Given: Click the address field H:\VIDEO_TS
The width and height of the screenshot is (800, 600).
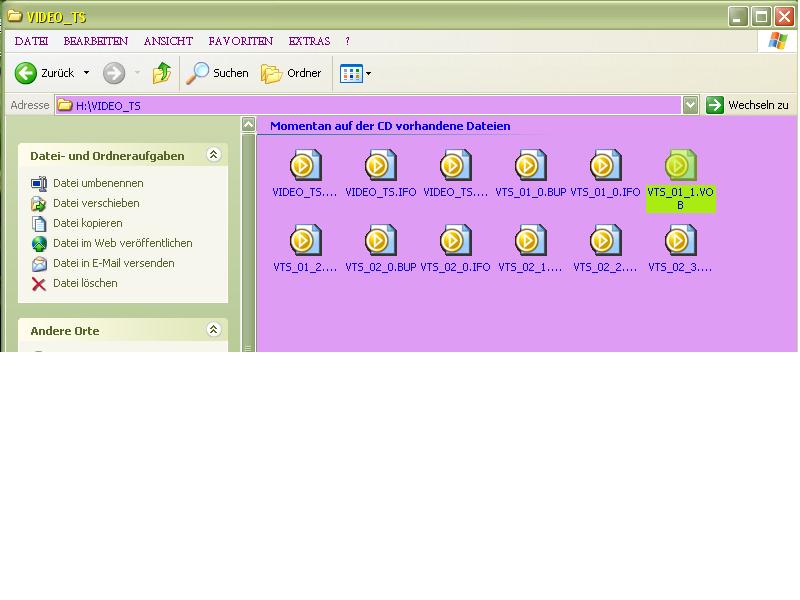Looking at the screenshot, I should pyautogui.click(x=368, y=105).
